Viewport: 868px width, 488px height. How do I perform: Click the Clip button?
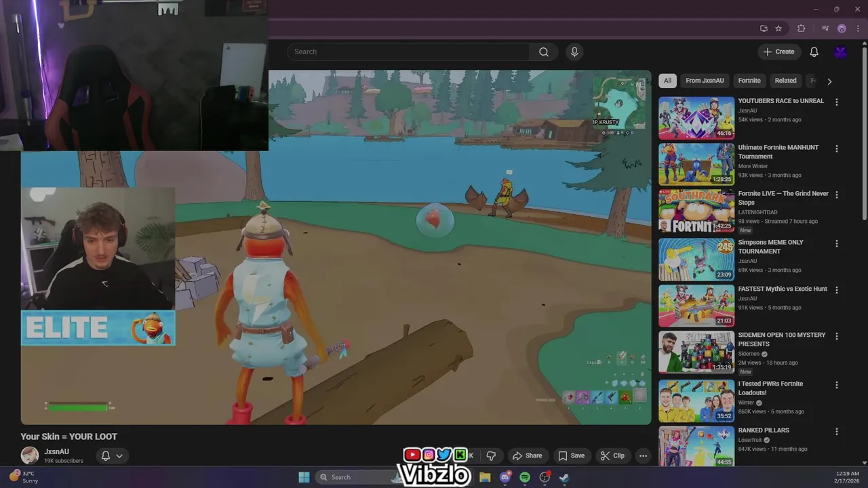(x=612, y=455)
